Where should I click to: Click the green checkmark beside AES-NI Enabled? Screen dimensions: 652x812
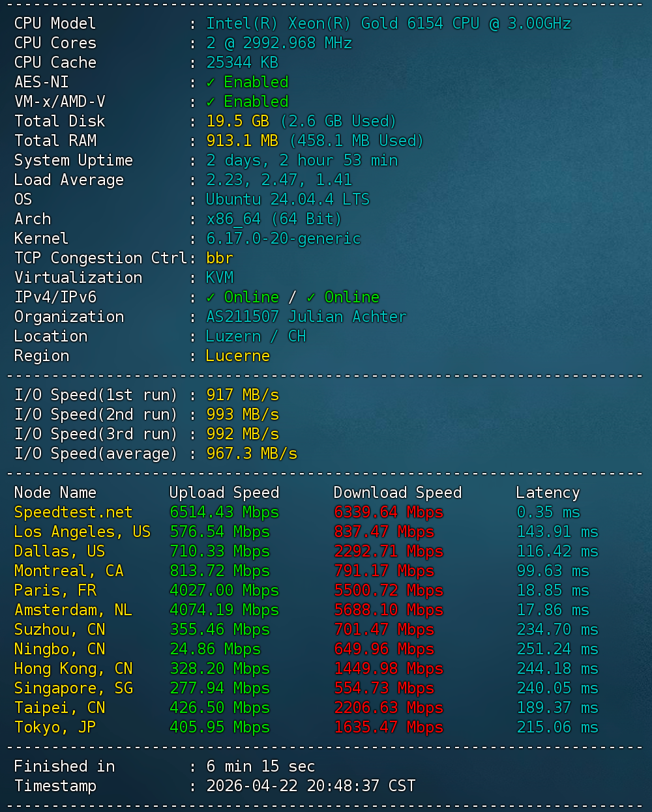[211, 83]
